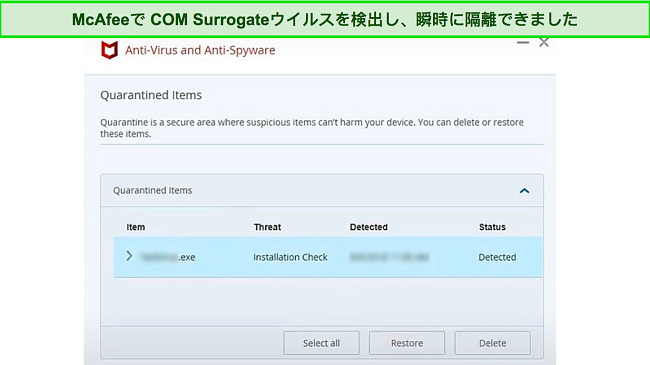Click the McAfee shield logo
Viewport: 650px width, 365px height.
click(x=110, y=50)
